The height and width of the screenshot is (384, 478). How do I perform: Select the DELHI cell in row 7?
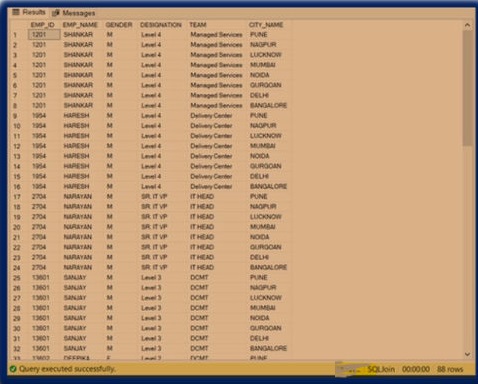coord(259,95)
